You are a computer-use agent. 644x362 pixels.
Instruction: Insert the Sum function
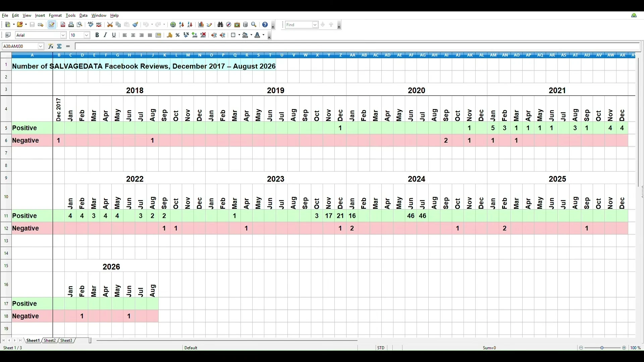point(59,46)
